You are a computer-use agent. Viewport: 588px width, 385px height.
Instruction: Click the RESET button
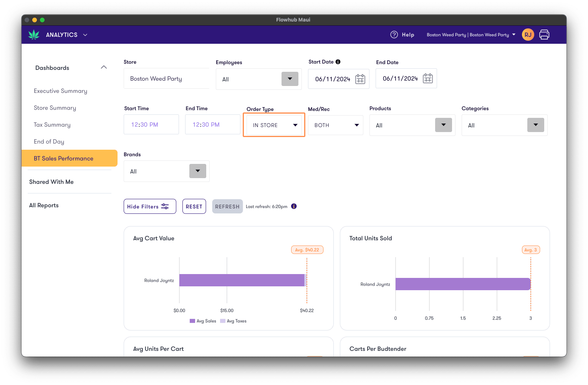pos(194,206)
